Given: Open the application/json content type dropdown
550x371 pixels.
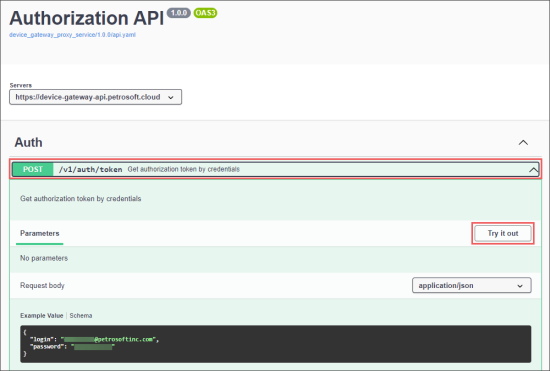Looking at the screenshot, I should pos(471,285).
